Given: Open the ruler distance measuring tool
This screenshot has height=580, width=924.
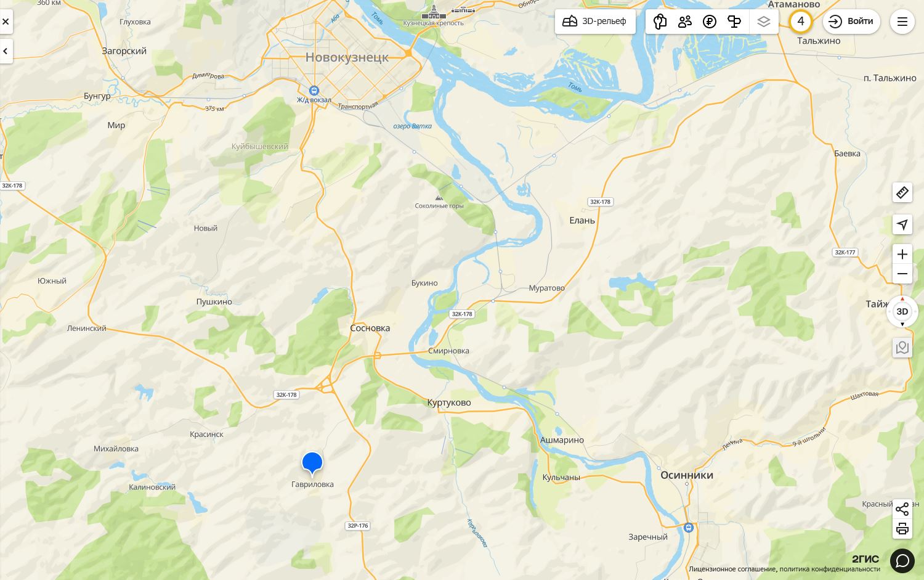Looking at the screenshot, I should (x=902, y=192).
